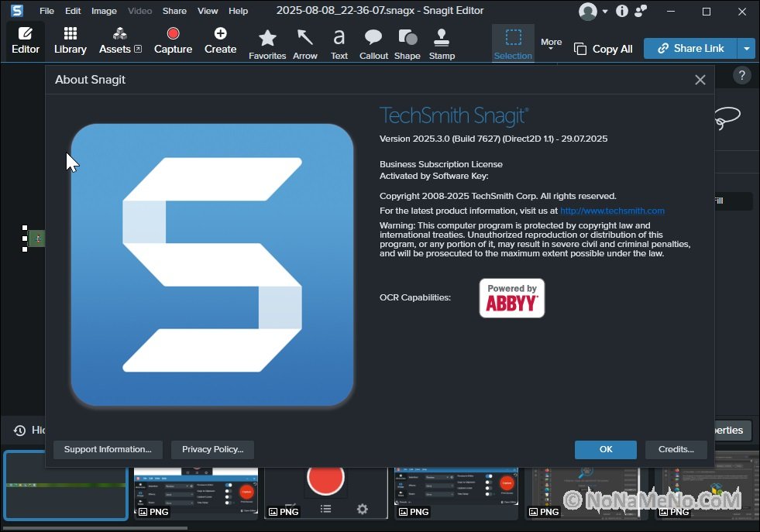The width and height of the screenshot is (760, 532).
Task: Expand the user account dropdown
Action: [x=594, y=12]
